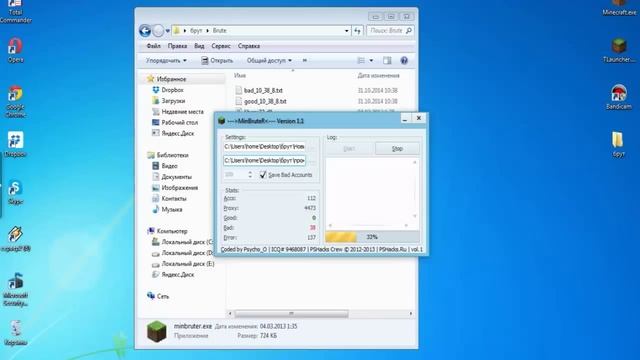
Task: Toggle the Save Bad Accounts checkbox
Action: pos(263,175)
